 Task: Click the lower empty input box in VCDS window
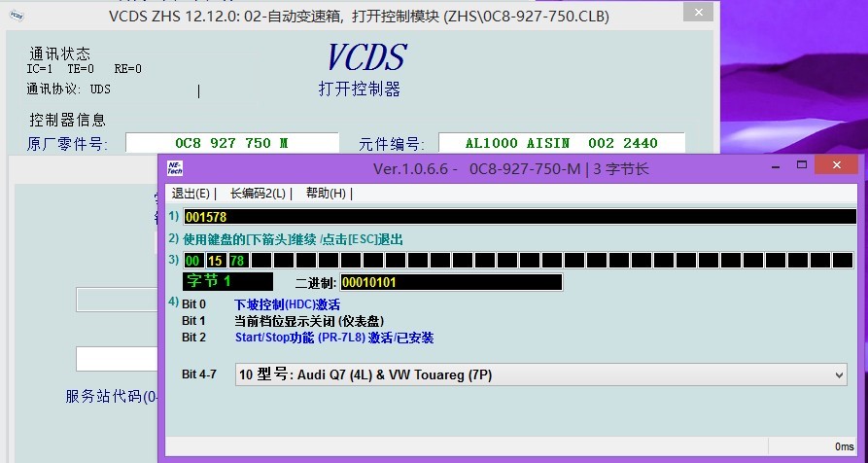118,359
